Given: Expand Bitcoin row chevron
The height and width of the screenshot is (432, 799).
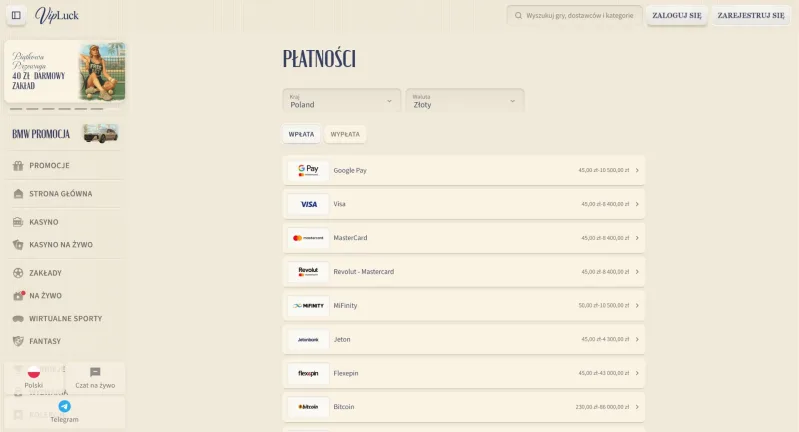Looking at the screenshot, I should click(x=637, y=407).
